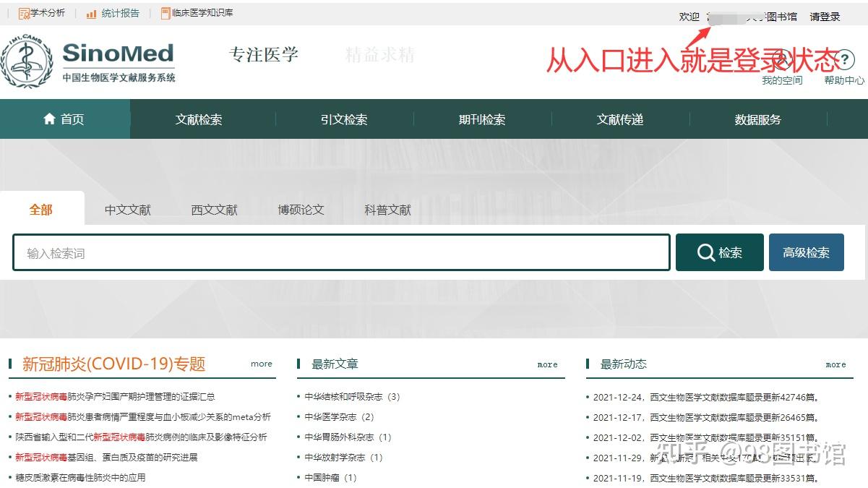
Task: Open more COVID-19 topic articles via more link
Action: point(261,364)
